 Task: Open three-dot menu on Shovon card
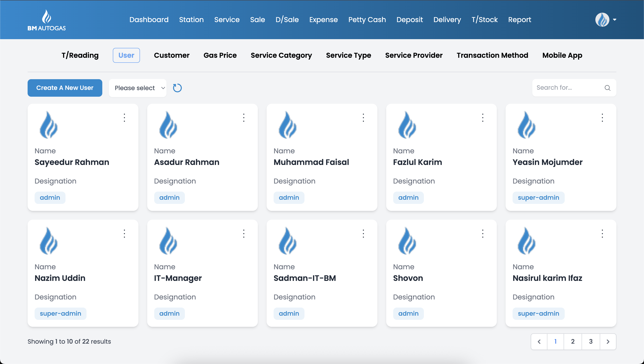483,233
